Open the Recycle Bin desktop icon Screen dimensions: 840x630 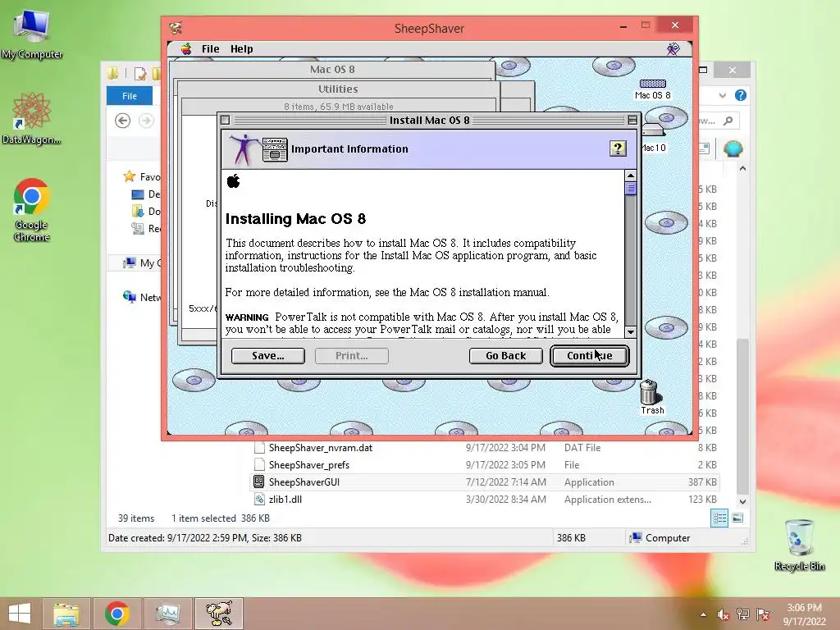[799, 545]
